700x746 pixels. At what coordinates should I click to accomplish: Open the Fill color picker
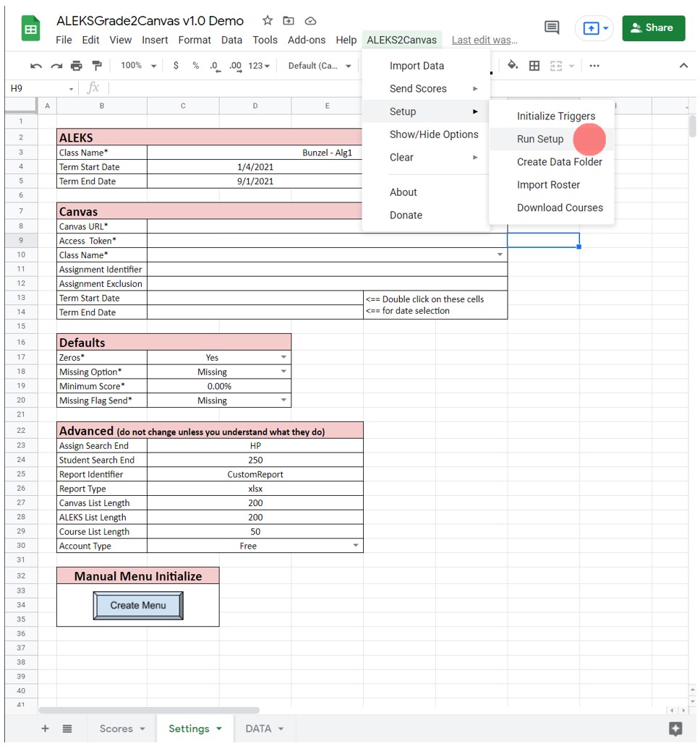tap(513, 65)
